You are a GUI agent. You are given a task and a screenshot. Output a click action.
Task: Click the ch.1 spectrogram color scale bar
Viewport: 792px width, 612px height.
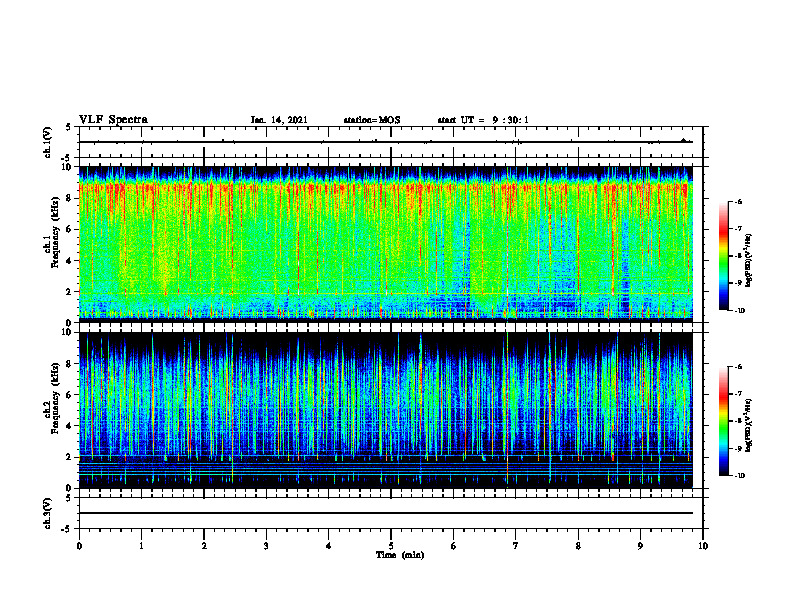(x=723, y=256)
